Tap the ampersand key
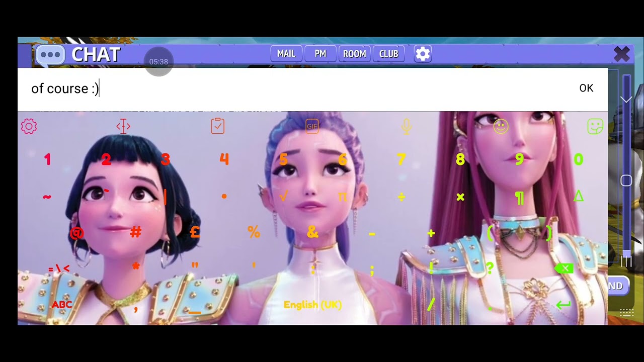Screen dimensions: 644x362 pos(312,232)
